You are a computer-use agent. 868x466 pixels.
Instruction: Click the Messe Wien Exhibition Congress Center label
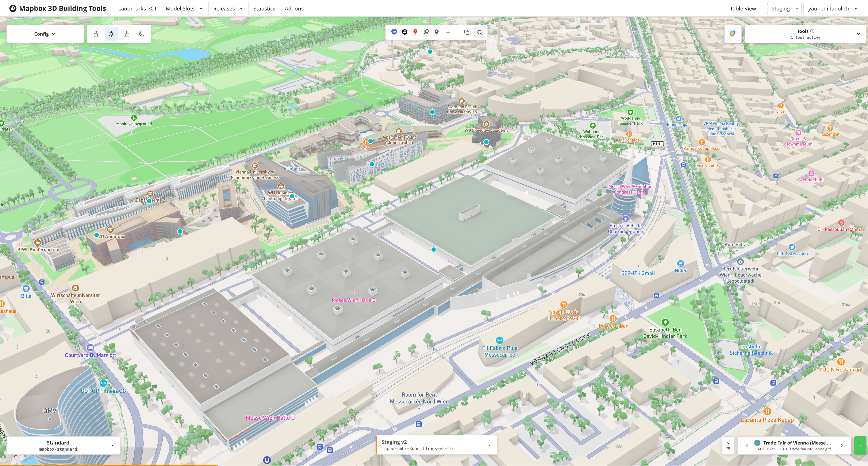tap(630, 189)
